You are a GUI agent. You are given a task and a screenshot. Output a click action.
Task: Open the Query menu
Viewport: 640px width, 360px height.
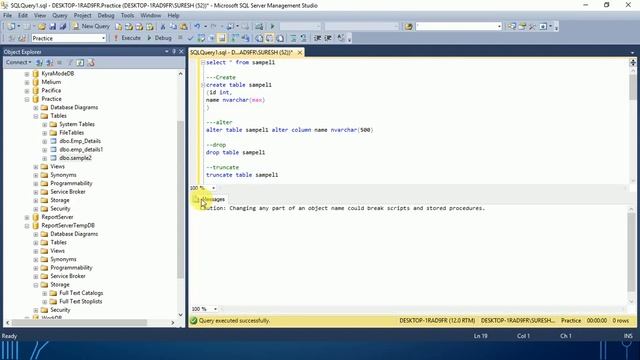coord(60,16)
